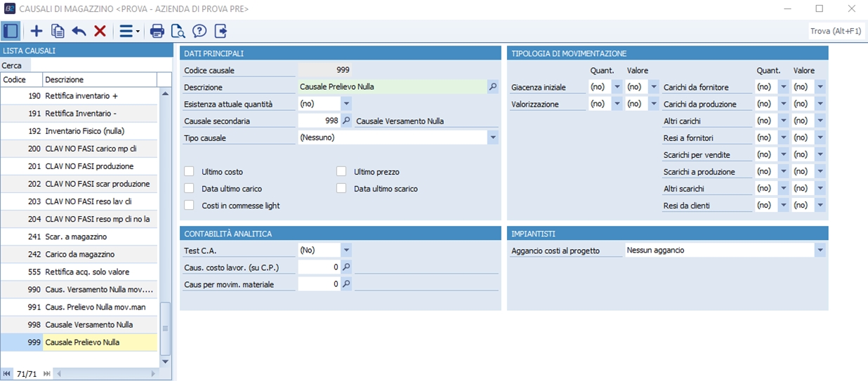Select row 191 Rettifica Inventario -
This screenshot has width=868, height=381.
[x=79, y=113]
